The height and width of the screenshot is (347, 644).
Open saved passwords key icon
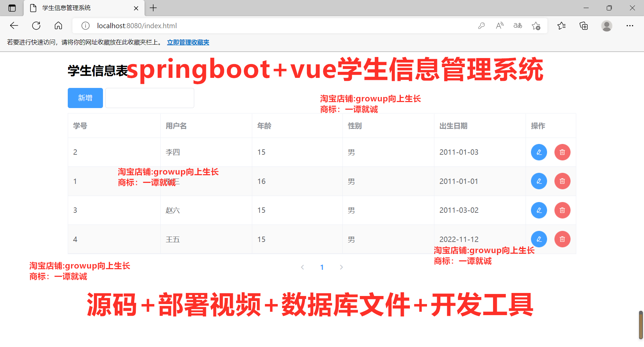[482, 26]
